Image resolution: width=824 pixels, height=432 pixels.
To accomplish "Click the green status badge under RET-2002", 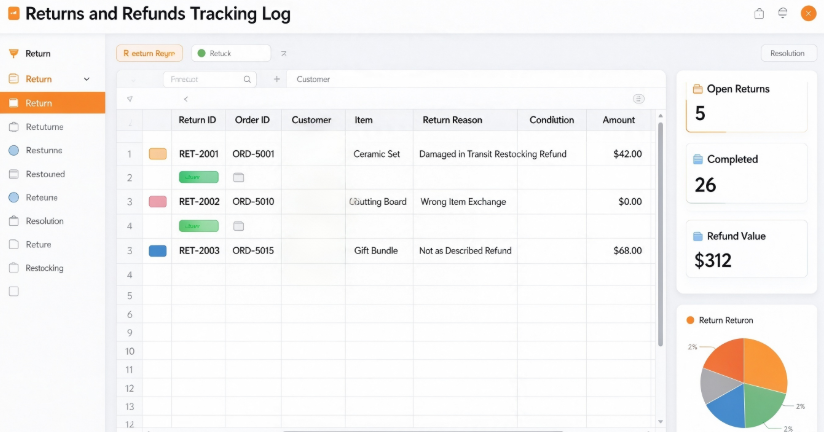I will coord(199,226).
